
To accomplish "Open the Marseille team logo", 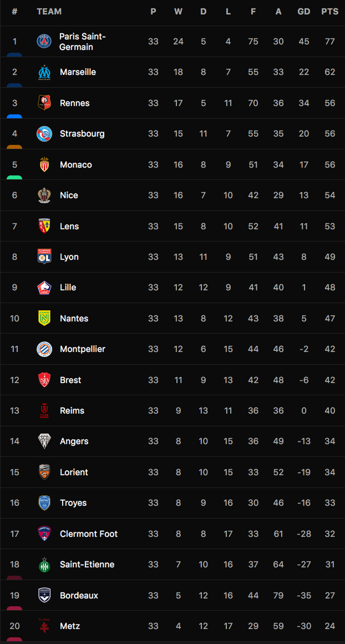I will pyautogui.click(x=44, y=72).
